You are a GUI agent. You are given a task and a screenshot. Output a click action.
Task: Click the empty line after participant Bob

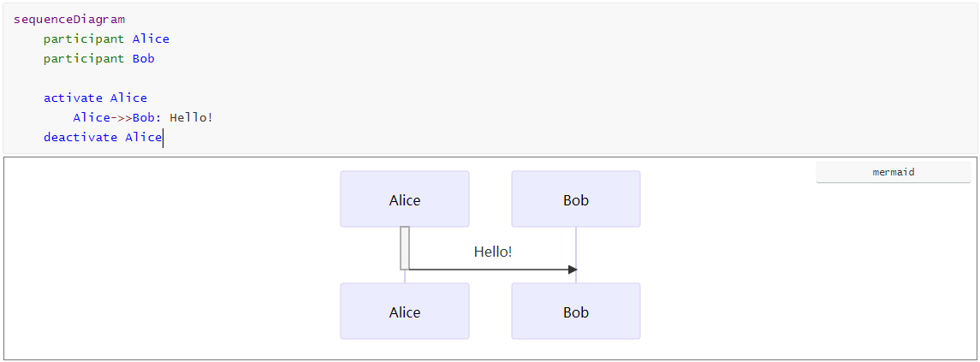(257, 78)
